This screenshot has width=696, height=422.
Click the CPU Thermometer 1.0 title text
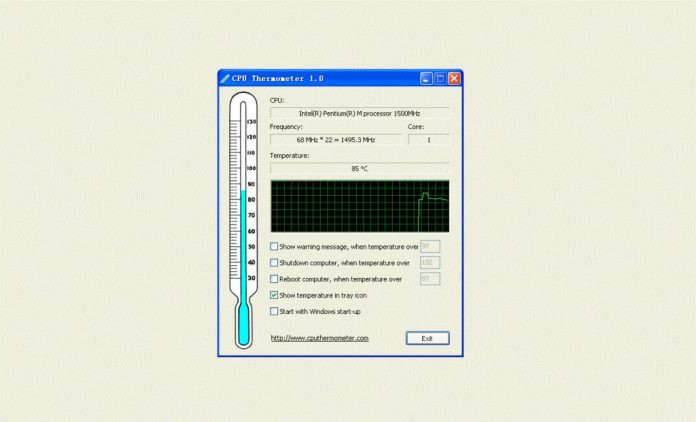point(278,79)
